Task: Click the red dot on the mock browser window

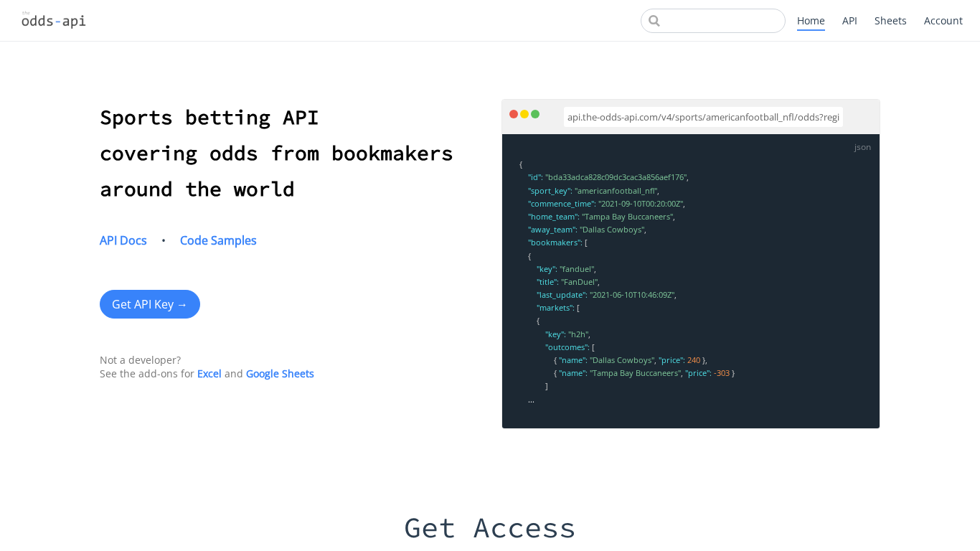Action: (x=513, y=113)
